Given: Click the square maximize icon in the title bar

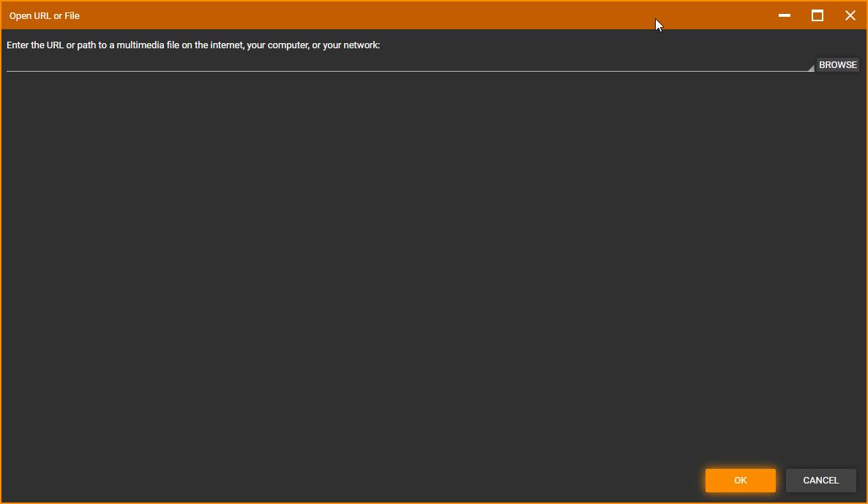Looking at the screenshot, I should (818, 15).
